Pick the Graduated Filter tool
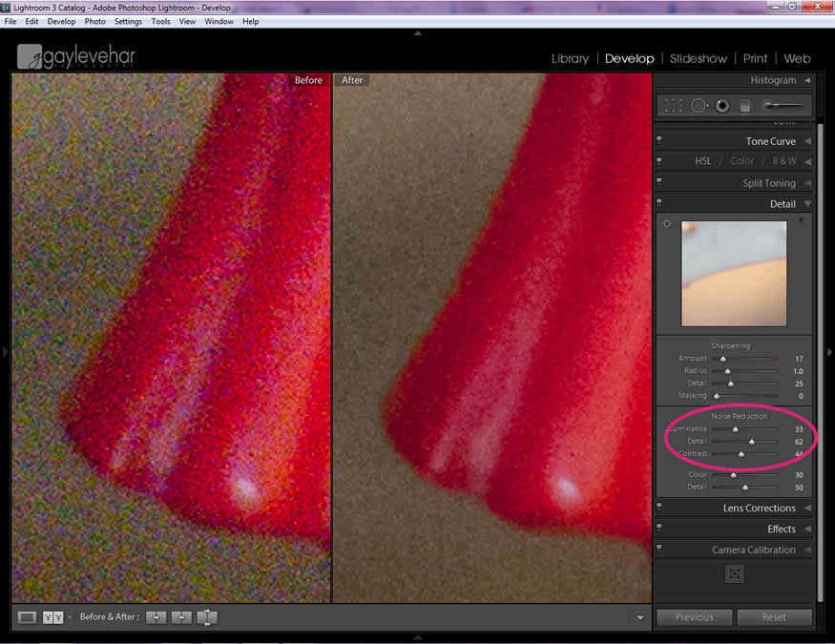835x644 pixels. [x=745, y=106]
